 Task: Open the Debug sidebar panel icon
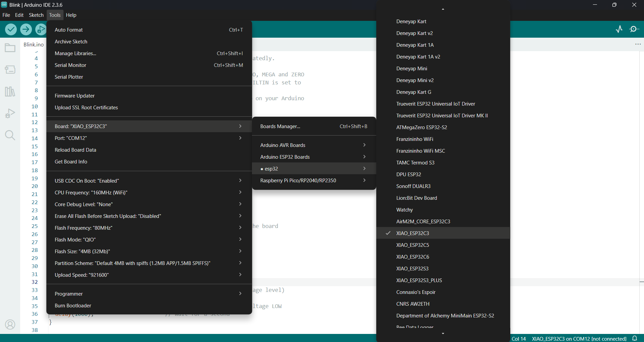pos(10,113)
